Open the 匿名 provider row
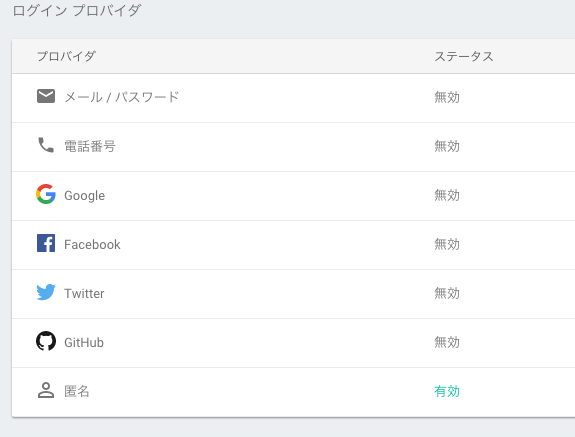575x437 pixels. 293,392
